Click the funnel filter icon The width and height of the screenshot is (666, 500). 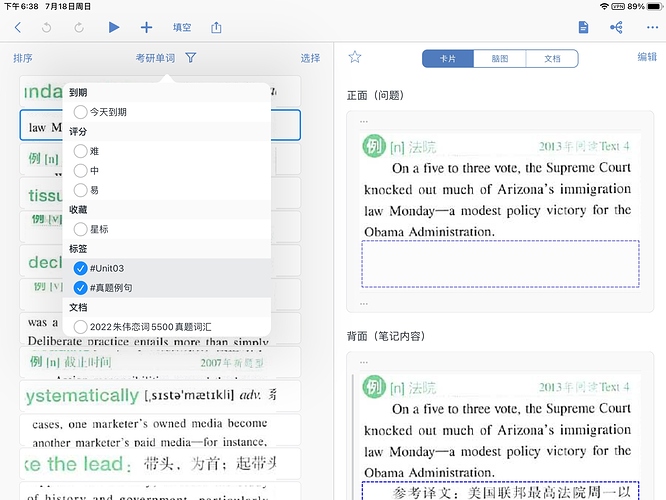coord(191,57)
